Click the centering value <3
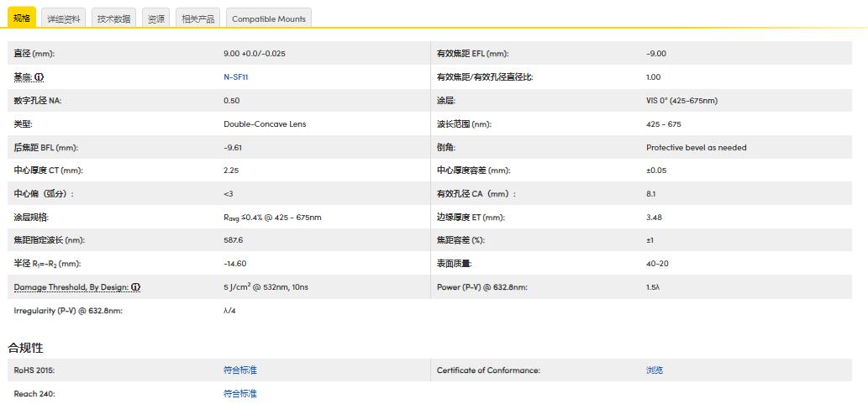The height and width of the screenshot is (420, 868). 228,194
